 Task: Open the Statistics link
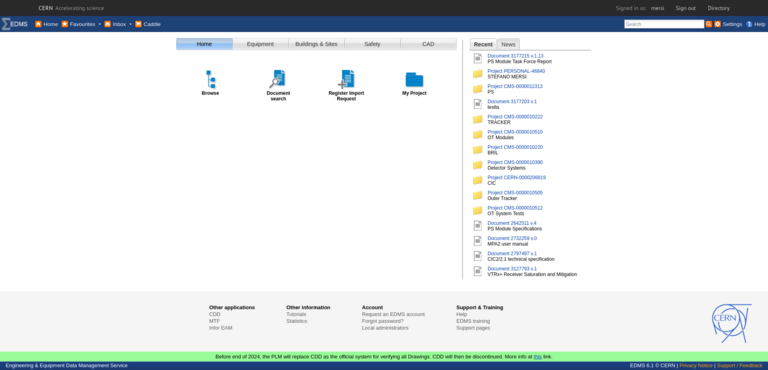click(x=296, y=321)
